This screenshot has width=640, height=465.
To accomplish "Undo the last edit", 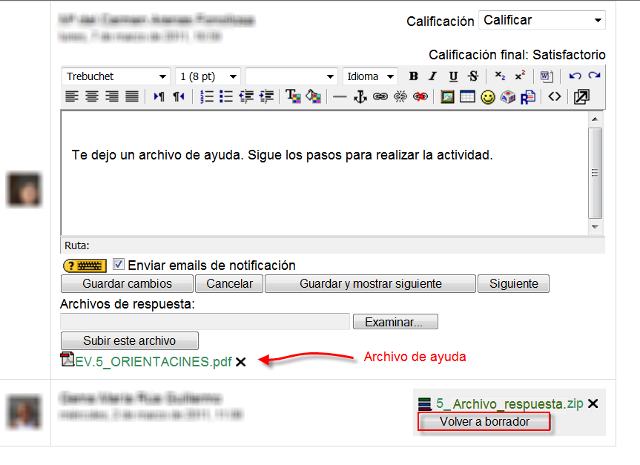I will 575,77.
